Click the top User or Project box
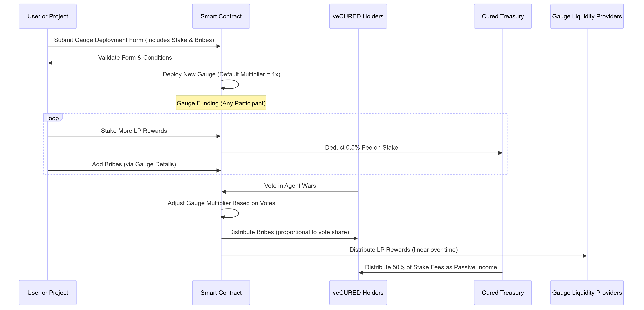 point(47,16)
